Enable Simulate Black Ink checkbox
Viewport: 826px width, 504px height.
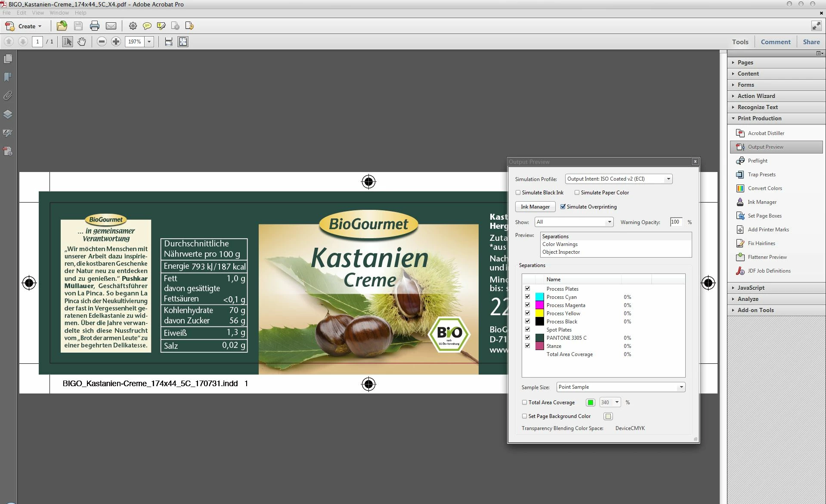click(x=518, y=193)
